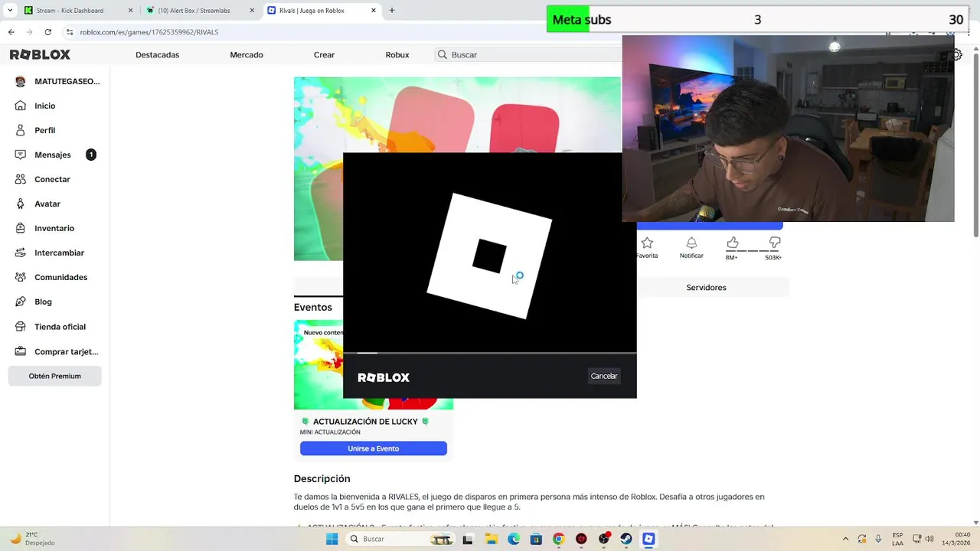Open the Inventario sidebar icon
The width and height of the screenshot is (980, 551).
tap(21, 228)
